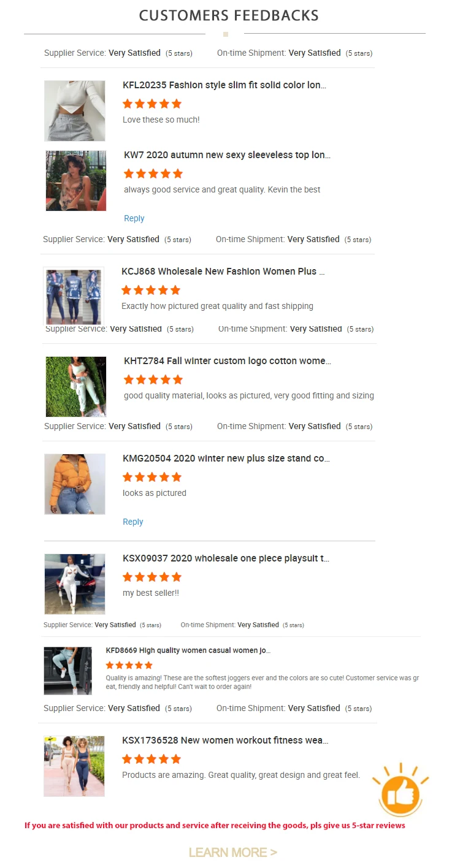Click Reply under the KW7 review
This screenshot has width=460, height=868.
(x=134, y=218)
